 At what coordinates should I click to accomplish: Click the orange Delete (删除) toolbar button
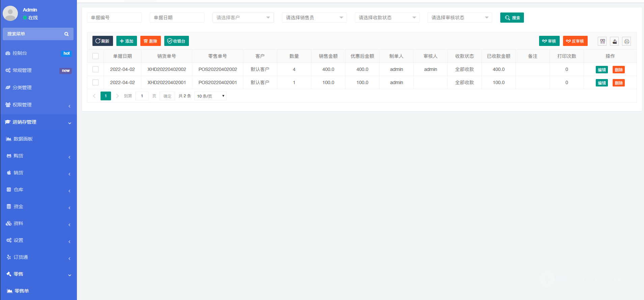pyautogui.click(x=150, y=41)
